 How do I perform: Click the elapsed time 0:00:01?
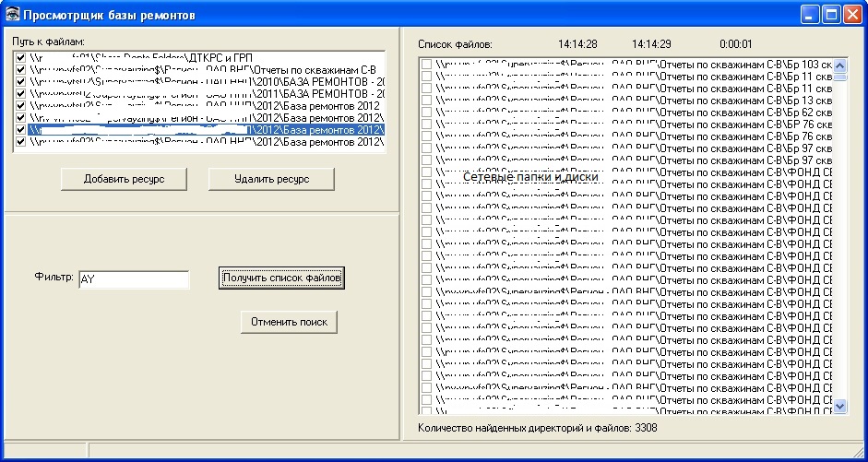736,44
